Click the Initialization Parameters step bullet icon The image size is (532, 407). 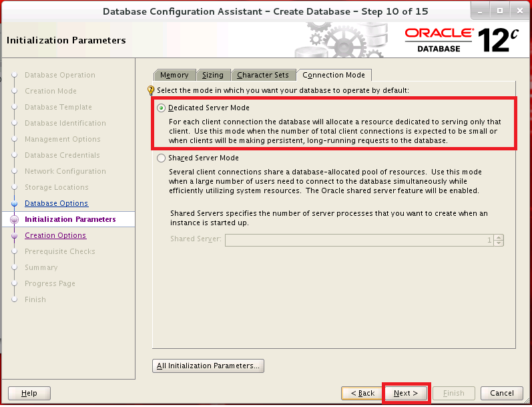(x=14, y=219)
